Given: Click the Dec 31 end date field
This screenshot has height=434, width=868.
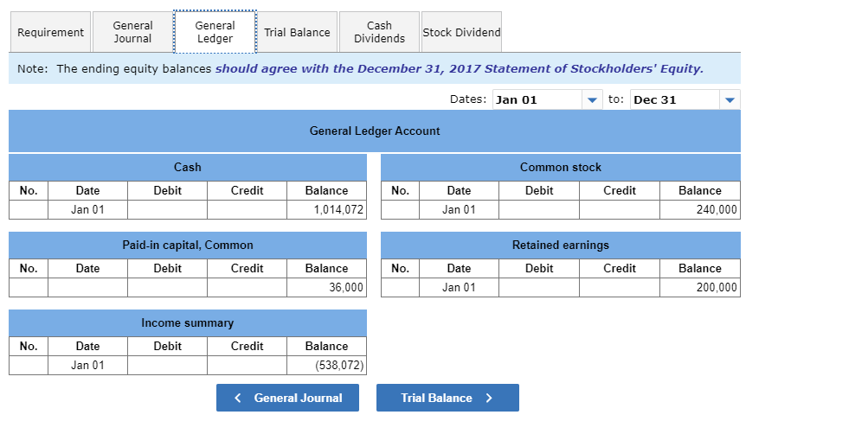Looking at the screenshot, I should [675, 100].
